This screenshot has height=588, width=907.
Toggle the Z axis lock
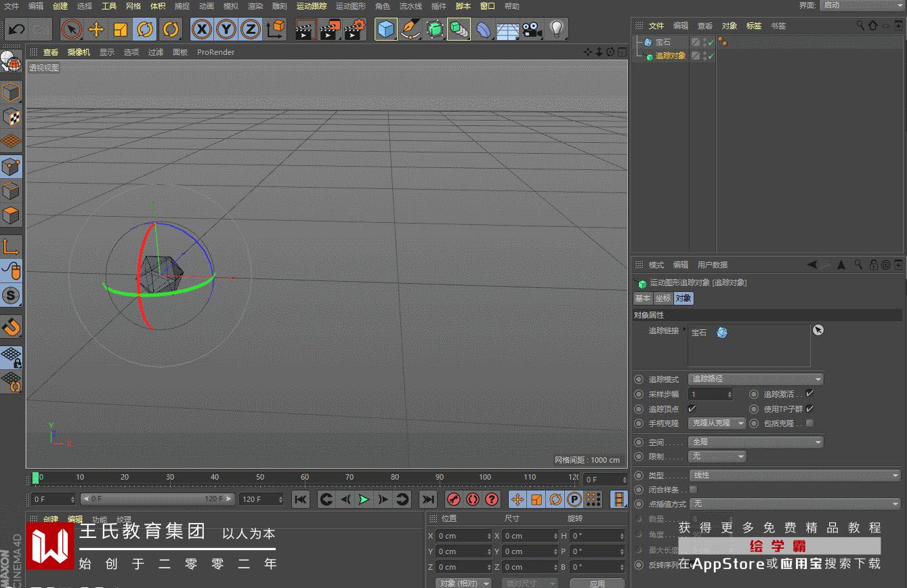pyautogui.click(x=251, y=29)
